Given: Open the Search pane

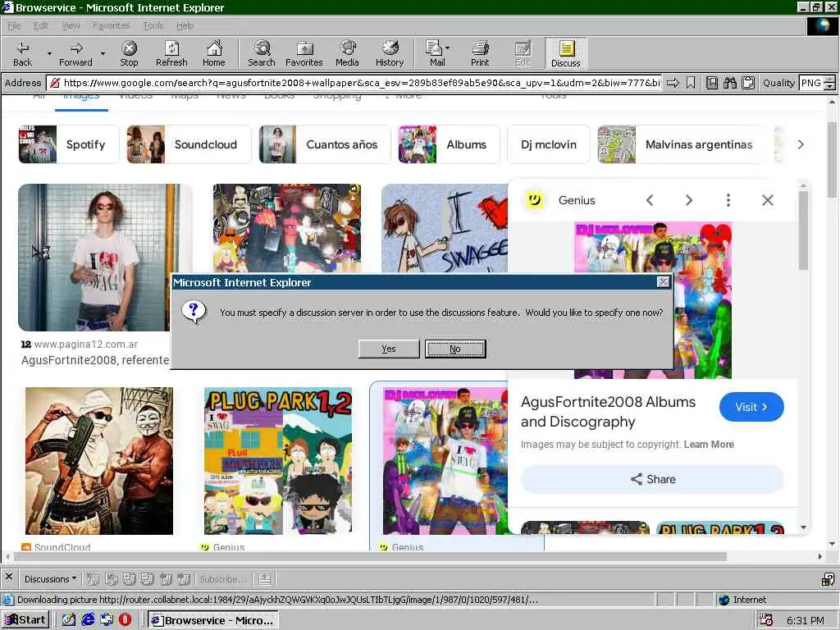Looking at the screenshot, I should coord(262,53).
